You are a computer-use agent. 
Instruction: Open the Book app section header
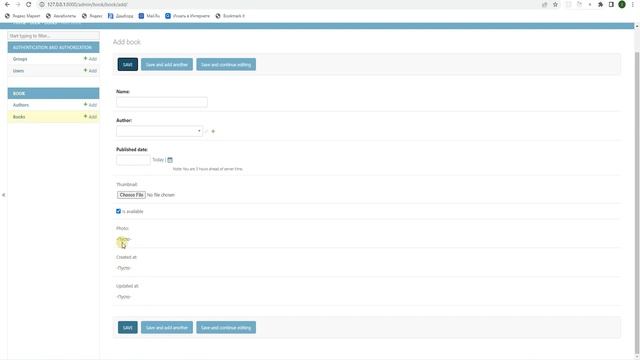pos(19,93)
